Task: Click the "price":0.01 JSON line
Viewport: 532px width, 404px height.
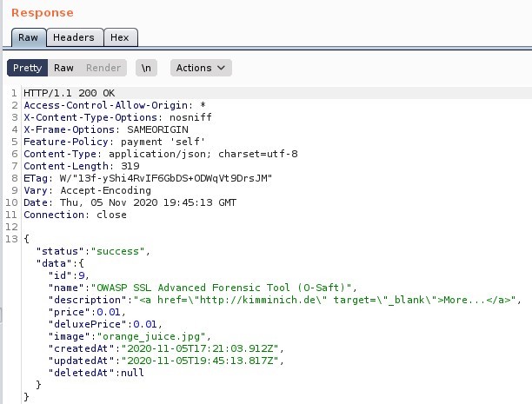Action: (x=87, y=312)
